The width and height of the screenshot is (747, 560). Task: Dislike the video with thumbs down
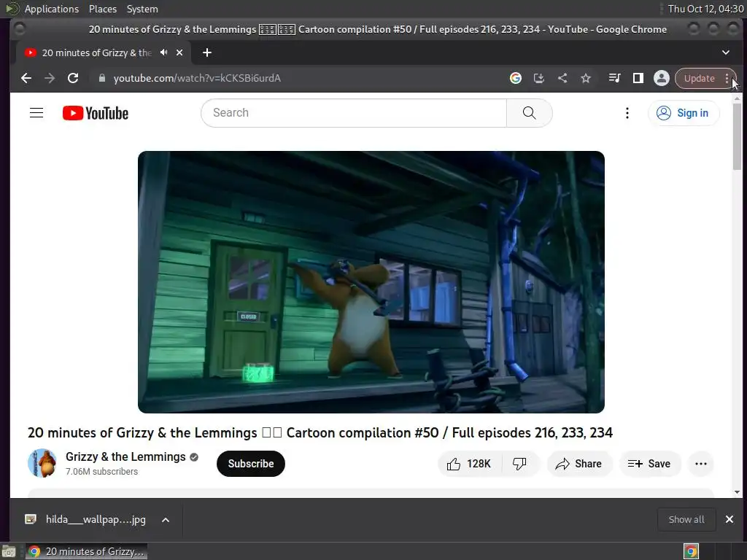519,464
